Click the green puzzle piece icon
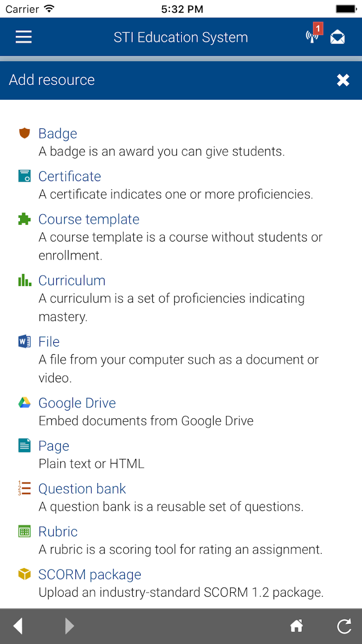Screen dimensions: 362x644 (24, 219)
